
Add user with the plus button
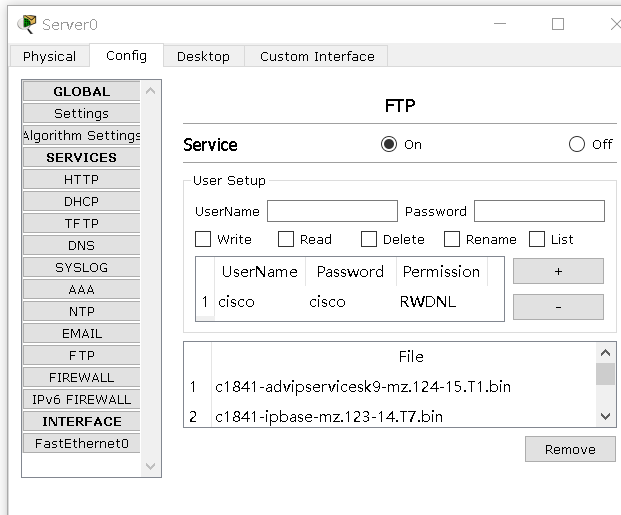click(x=558, y=271)
